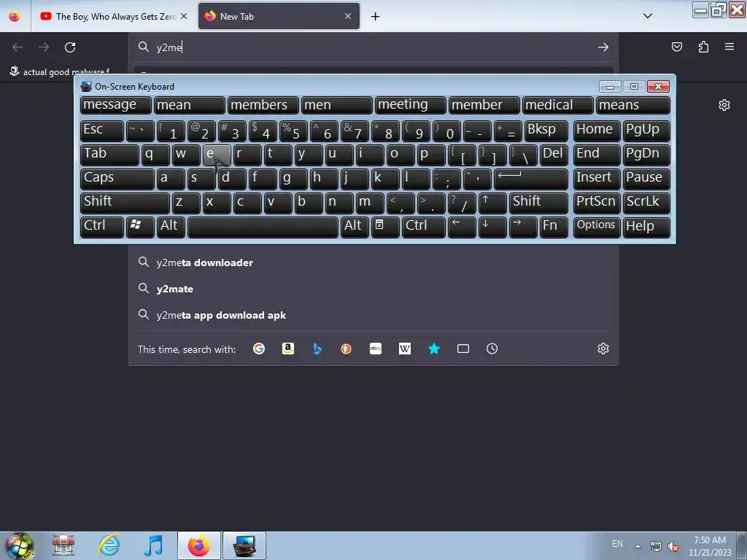
Task: Open volume muted icon in system tray
Action: tap(673, 547)
